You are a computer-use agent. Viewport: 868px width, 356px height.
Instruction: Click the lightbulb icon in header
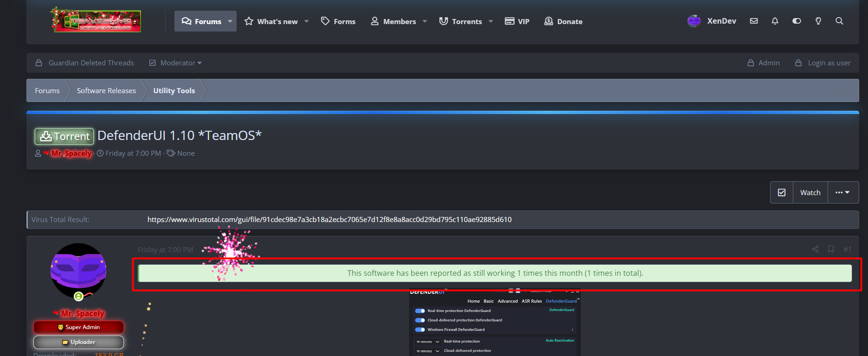pos(818,21)
